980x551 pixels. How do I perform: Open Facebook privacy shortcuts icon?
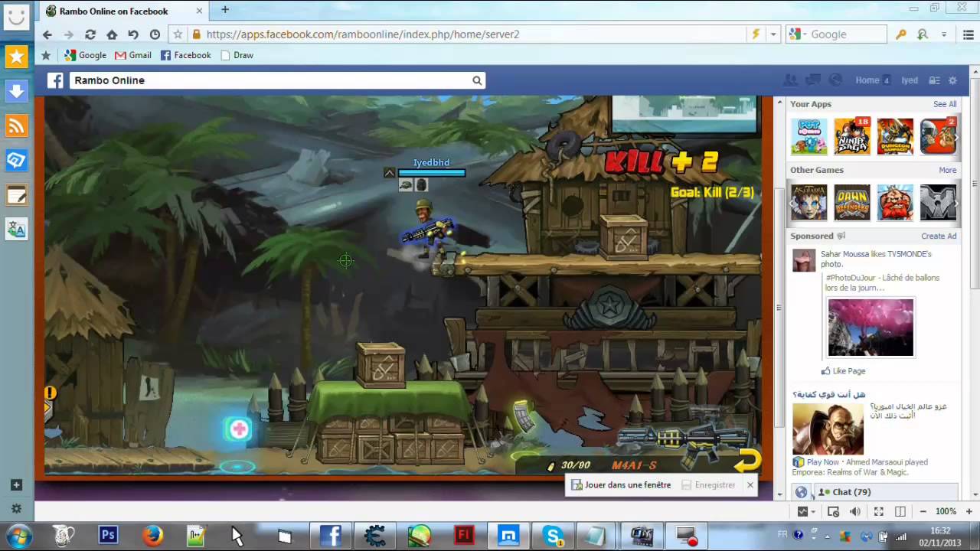click(934, 80)
